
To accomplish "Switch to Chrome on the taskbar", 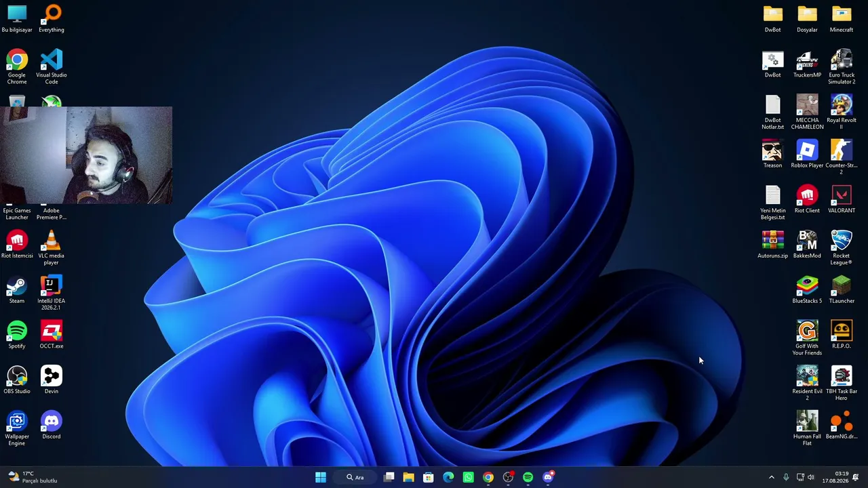I will pos(488,477).
